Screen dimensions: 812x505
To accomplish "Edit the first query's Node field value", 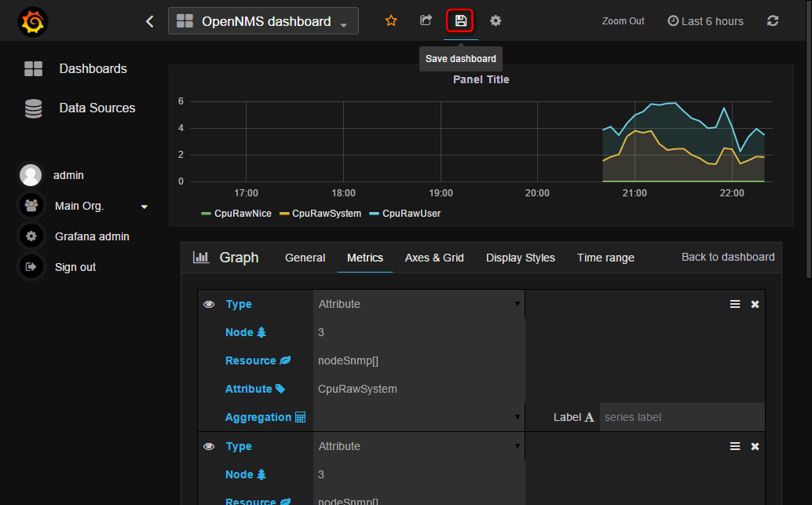I will [x=419, y=332].
